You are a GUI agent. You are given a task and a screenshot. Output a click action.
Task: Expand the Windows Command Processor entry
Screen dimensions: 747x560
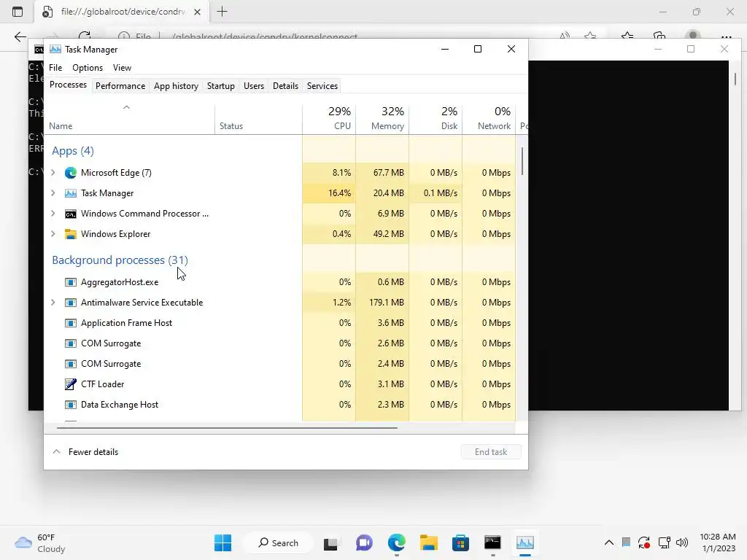(53, 214)
